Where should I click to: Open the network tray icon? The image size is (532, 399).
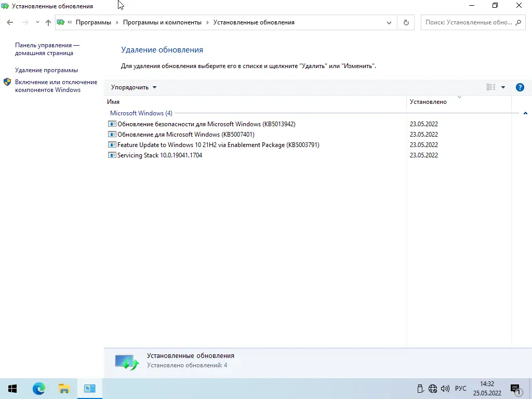pyautogui.click(x=433, y=389)
